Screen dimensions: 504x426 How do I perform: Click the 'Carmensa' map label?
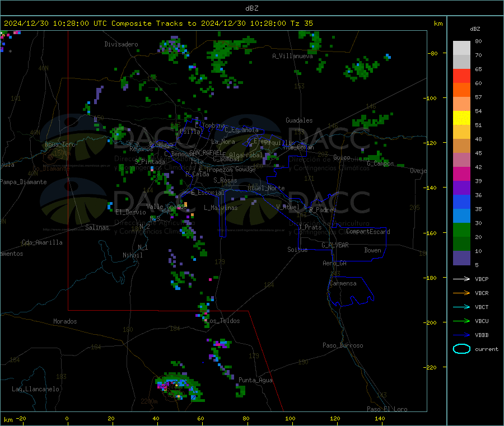tap(343, 283)
